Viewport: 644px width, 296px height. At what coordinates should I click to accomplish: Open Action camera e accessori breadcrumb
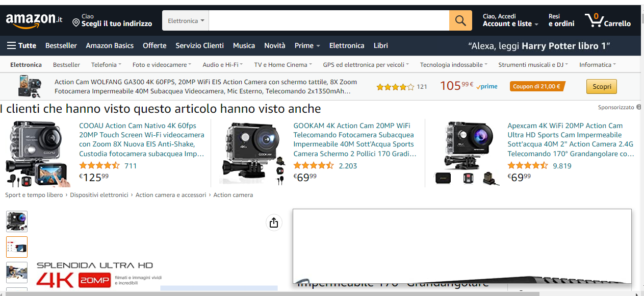coord(171,195)
